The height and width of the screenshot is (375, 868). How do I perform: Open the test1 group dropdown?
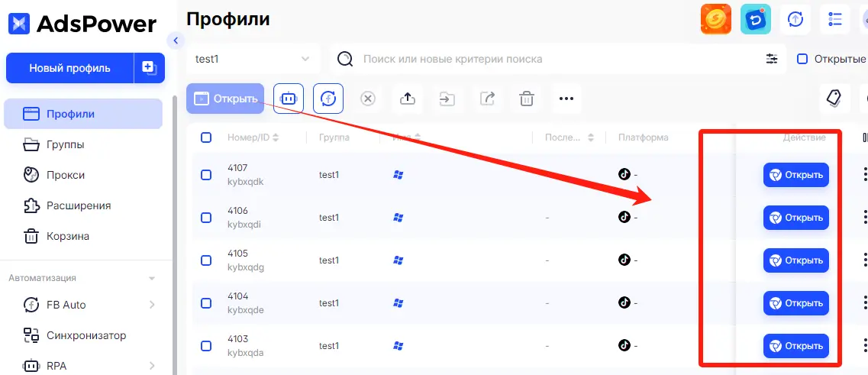click(253, 59)
